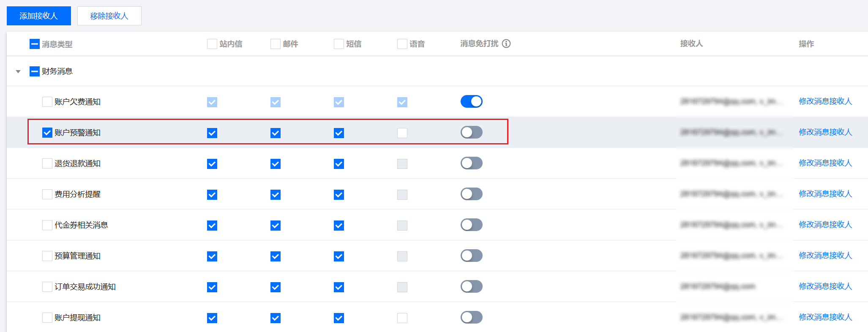Image resolution: width=868 pixels, height=332 pixels.
Task: Turn off do-not-disturb for 账户欠费通知
Action: pyautogui.click(x=471, y=101)
